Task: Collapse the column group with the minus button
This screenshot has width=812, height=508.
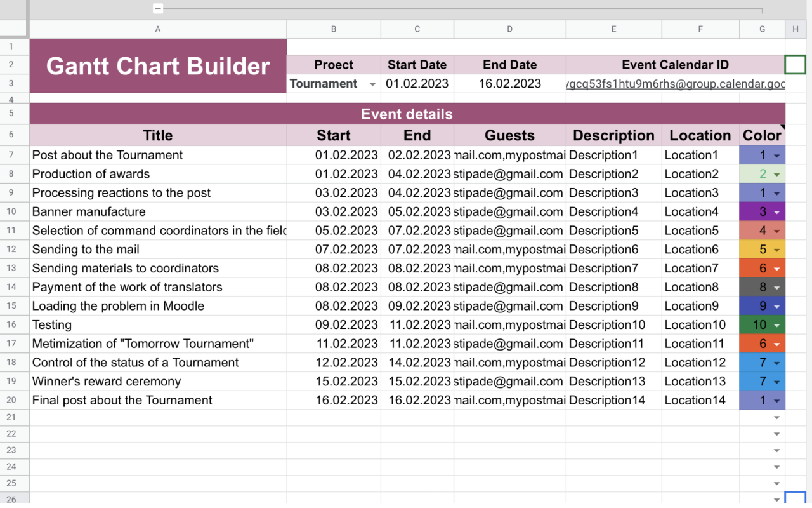Action: 158,8
